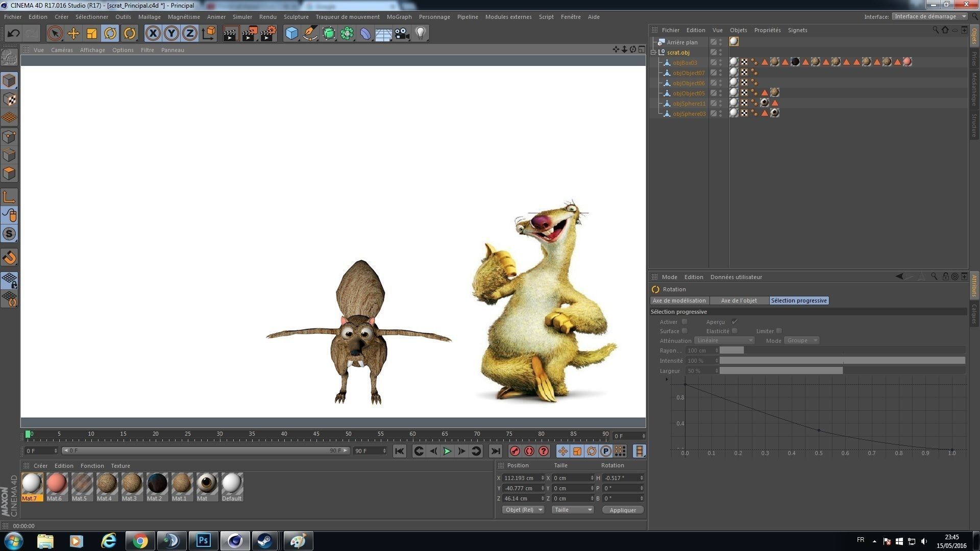Select the Scale tool in toolbar

pos(92,34)
